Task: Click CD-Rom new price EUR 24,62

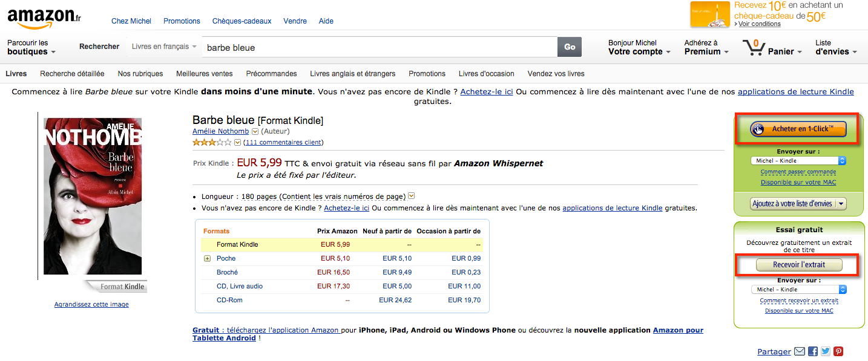Action: [395, 300]
